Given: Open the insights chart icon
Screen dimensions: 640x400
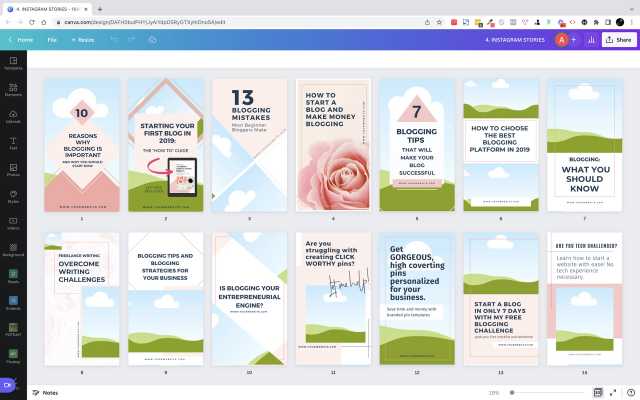Looking at the screenshot, I should click(591, 40).
